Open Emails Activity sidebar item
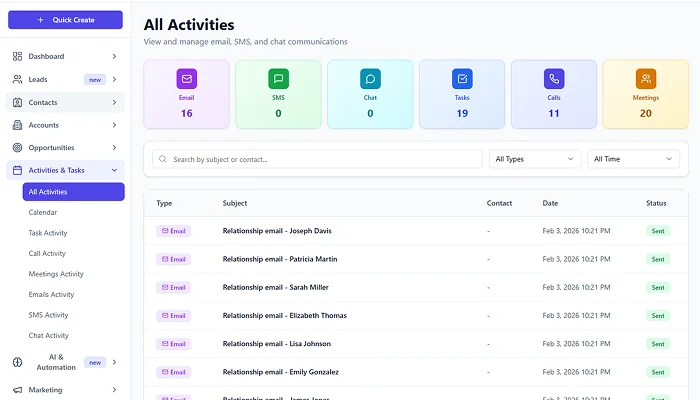 51,294
